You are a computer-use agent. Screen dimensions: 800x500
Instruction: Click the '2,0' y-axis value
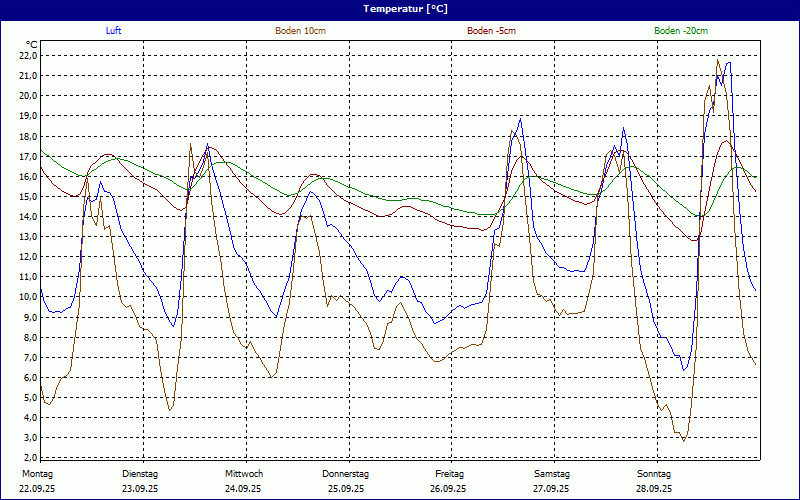31,458
